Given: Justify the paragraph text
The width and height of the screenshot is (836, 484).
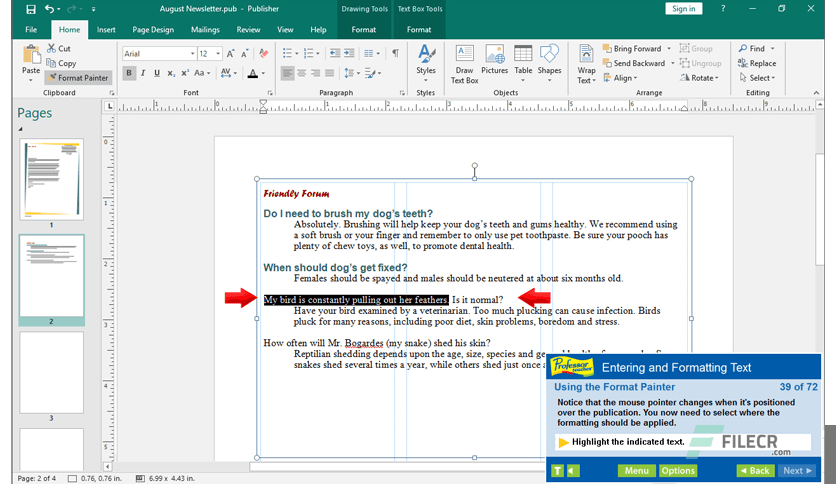Looking at the screenshot, I should 329,73.
